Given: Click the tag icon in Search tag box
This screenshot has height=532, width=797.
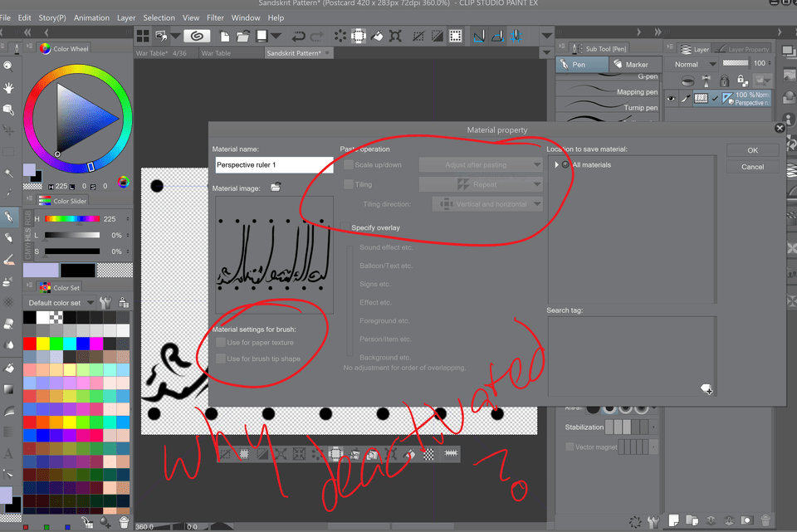Looking at the screenshot, I should click(x=706, y=388).
